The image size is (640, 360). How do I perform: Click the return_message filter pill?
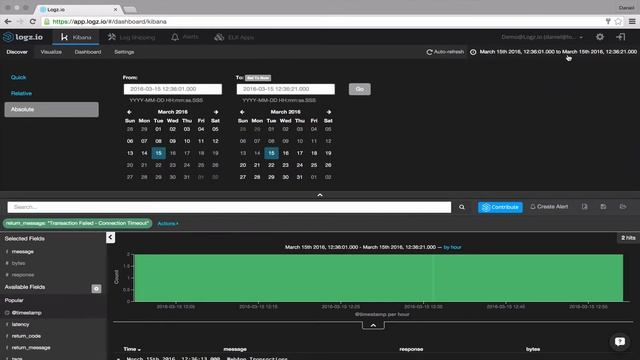coord(78,223)
